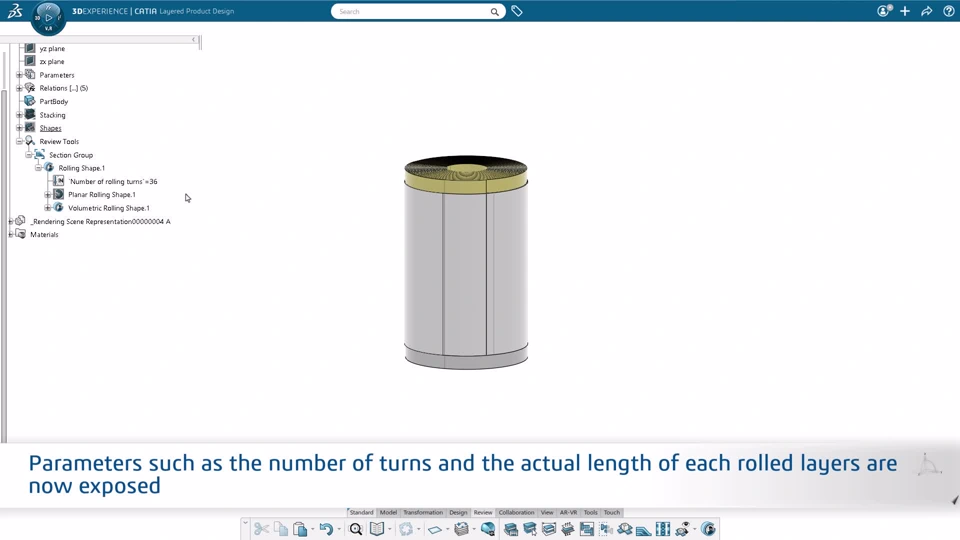Click the Rolling Shape spiral icon at toolbar end

pyautogui.click(x=708, y=529)
